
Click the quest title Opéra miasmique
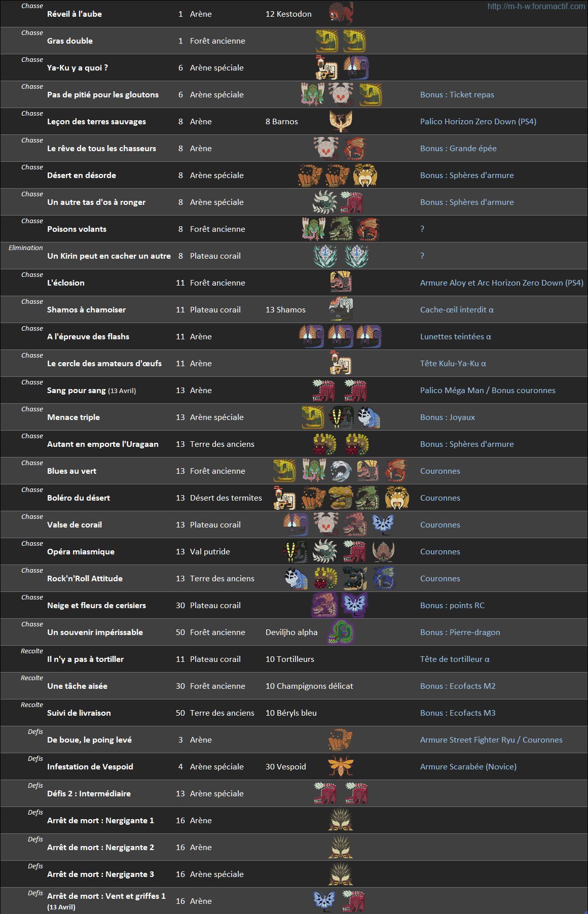[x=81, y=551]
